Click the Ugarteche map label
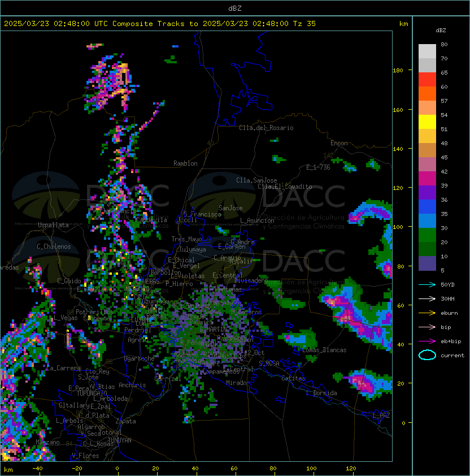 click(x=140, y=358)
